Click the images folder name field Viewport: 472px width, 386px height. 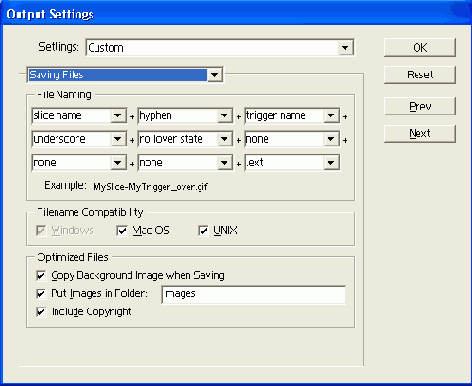click(253, 294)
